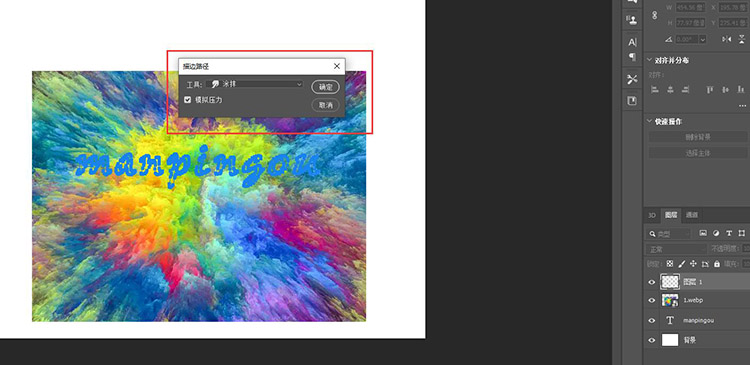Image resolution: width=750 pixels, height=365 pixels.
Task: Toggle the 模拟压力 checkbox
Action: pos(188,100)
